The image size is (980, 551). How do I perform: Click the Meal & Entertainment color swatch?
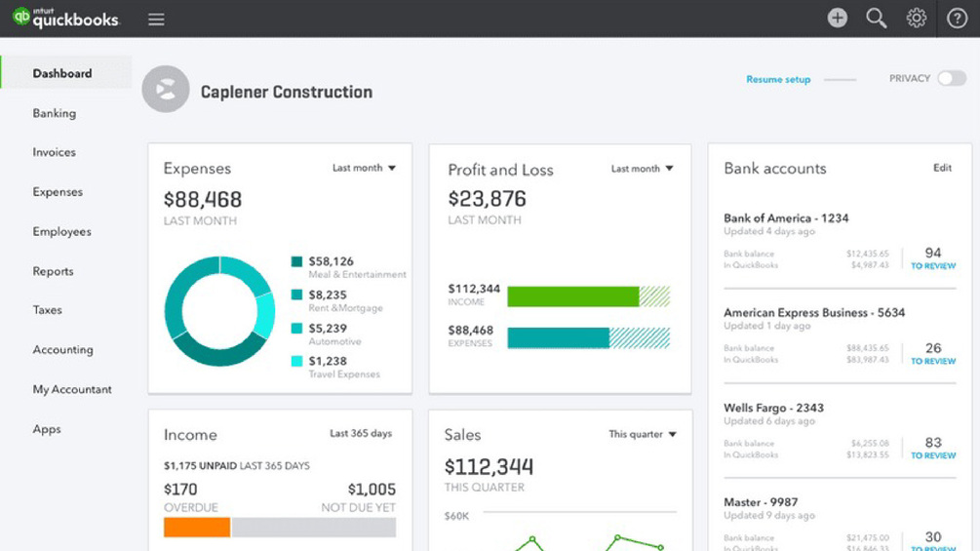coord(296,261)
